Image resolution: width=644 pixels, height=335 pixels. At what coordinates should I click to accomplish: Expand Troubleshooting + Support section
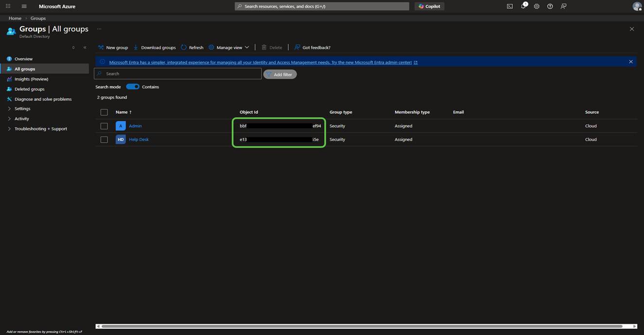point(41,129)
